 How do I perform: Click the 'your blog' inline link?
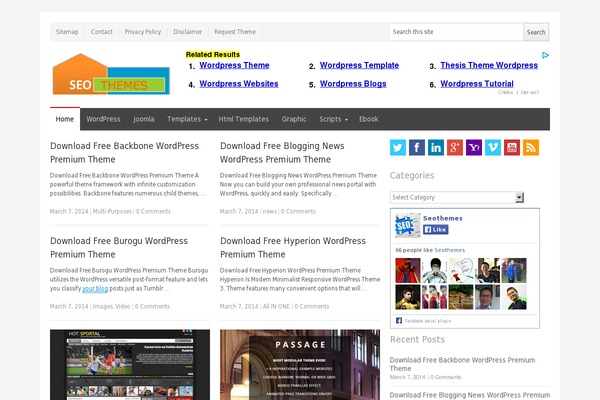pyautogui.click(x=95, y=288)
